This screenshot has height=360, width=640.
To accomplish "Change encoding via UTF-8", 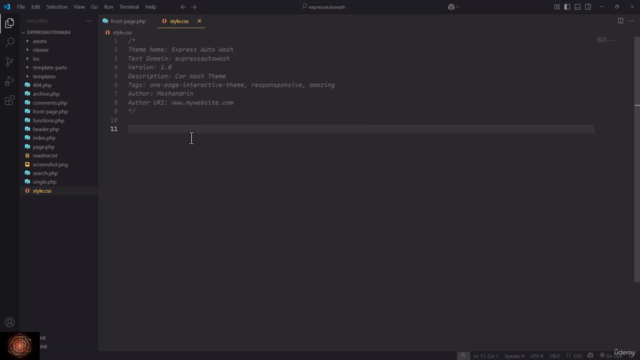I will (537, 356).
